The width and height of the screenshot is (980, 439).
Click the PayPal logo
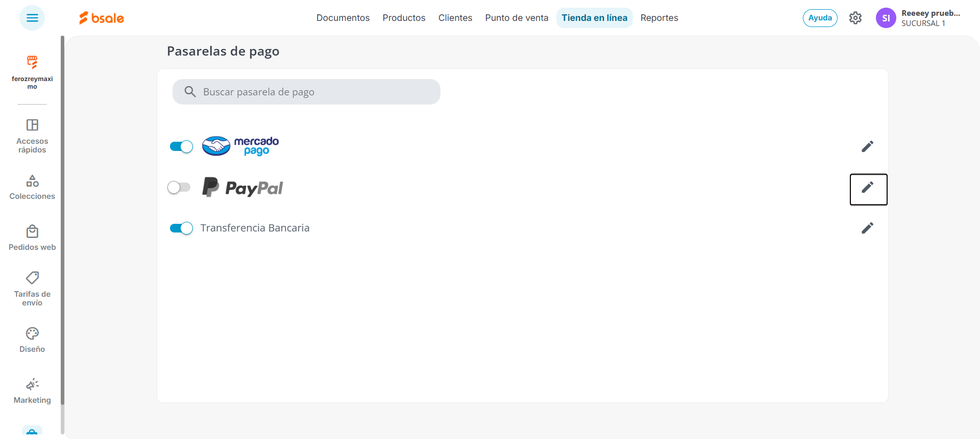(242, 188)
